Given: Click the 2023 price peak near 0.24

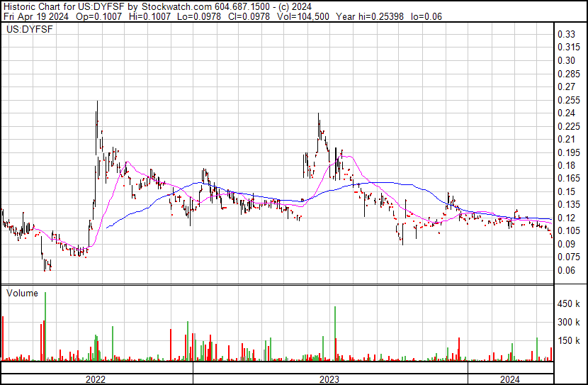Looking at the screenshot, I should [x=318, y=116].
